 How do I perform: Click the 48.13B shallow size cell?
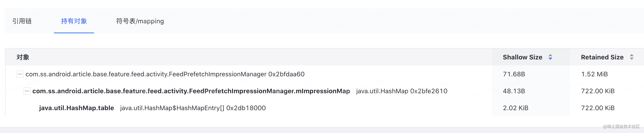(514, 91)
